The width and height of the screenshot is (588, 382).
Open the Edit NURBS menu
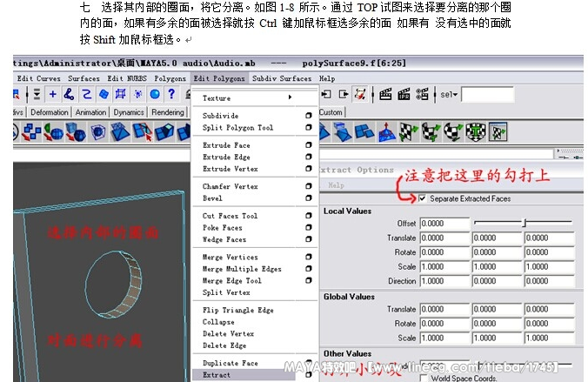pos(127,78)
